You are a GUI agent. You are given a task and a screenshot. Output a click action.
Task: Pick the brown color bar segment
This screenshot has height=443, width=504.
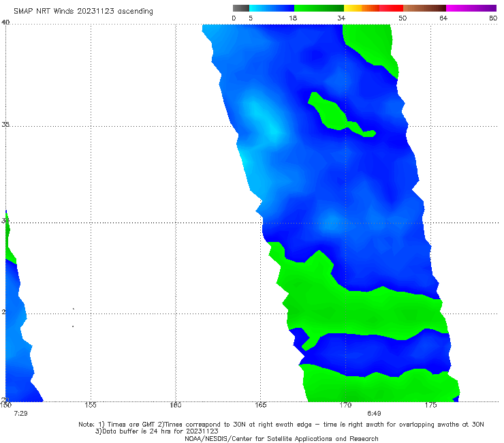click(x=424, y=8)
